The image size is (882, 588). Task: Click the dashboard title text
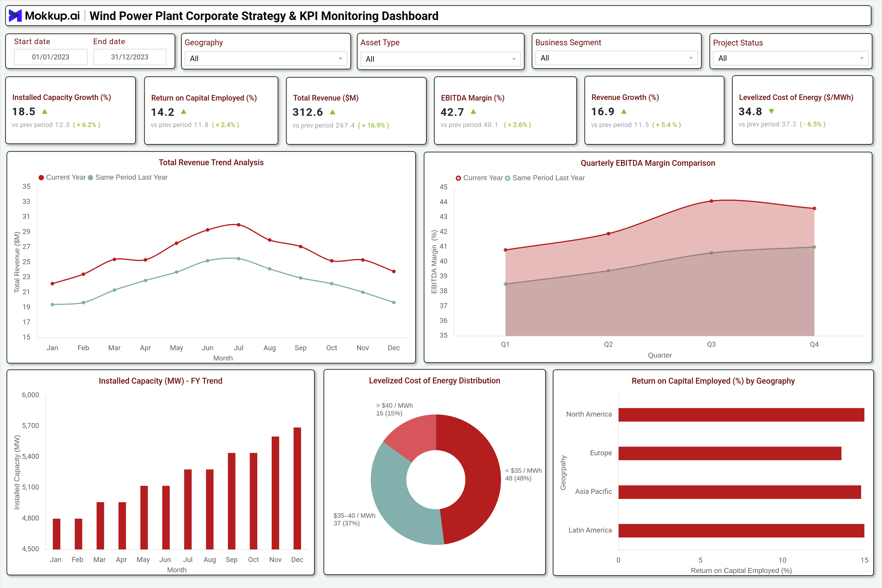tap(264, 16)
